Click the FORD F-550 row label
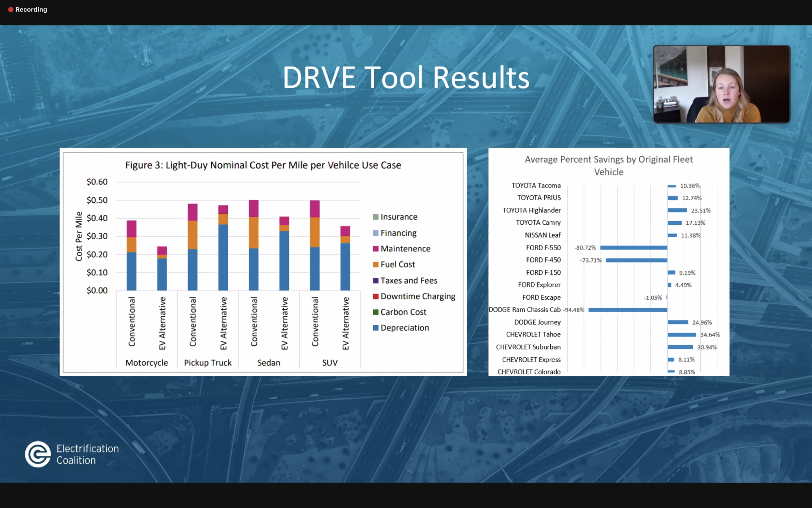The height and width of the screenshot is (508, 812). 543,248
